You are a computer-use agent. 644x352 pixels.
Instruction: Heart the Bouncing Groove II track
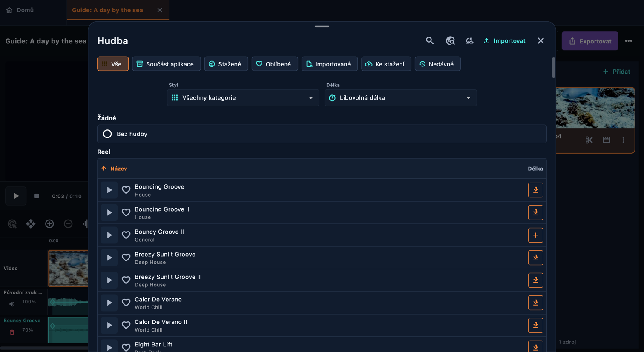click(x=126, y=212)
